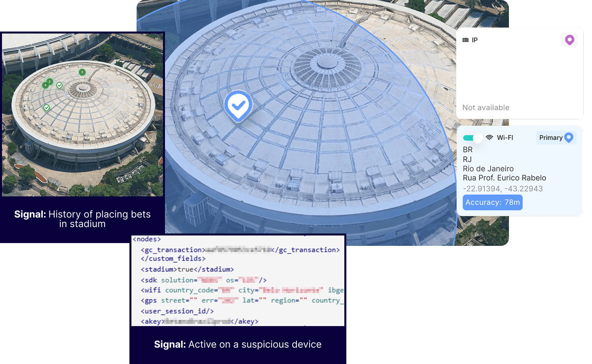Click the Rua Prof. Eurico Rabelo address
Viewport: 592px width, 364px height.
click(x=504, y=178)
